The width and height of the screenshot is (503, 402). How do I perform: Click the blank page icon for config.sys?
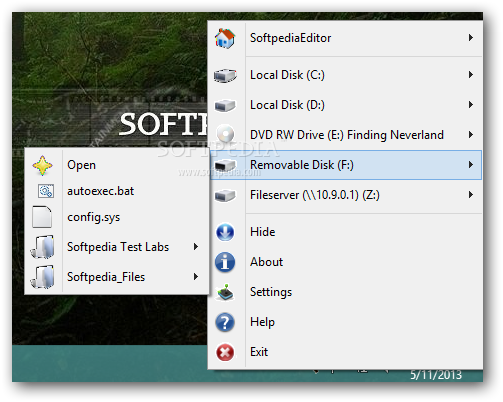[x=42, y=217]
